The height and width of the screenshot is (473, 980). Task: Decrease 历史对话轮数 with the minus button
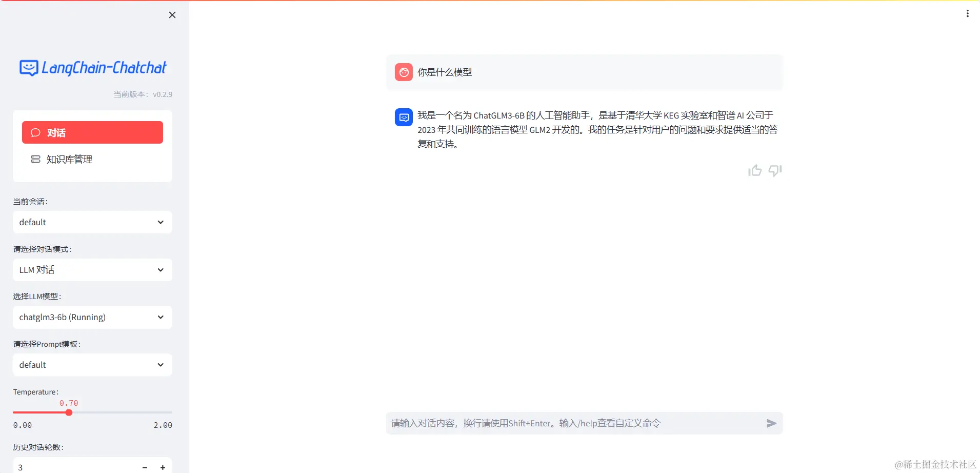145,467
